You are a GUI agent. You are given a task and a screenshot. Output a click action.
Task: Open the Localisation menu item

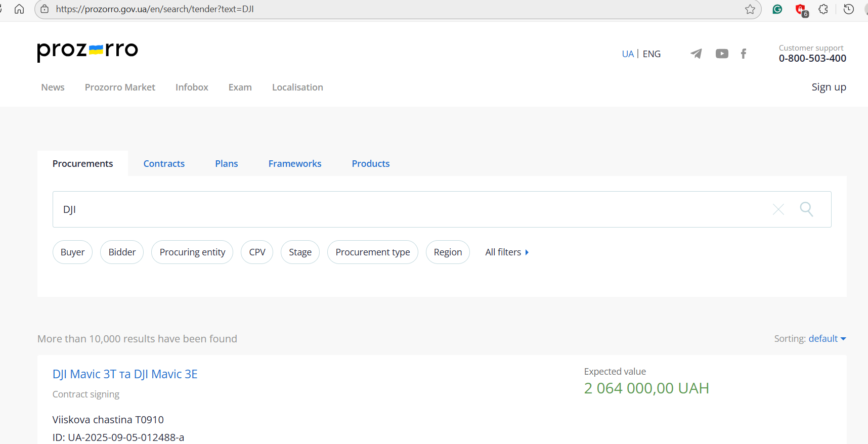[x=297, y=87]
